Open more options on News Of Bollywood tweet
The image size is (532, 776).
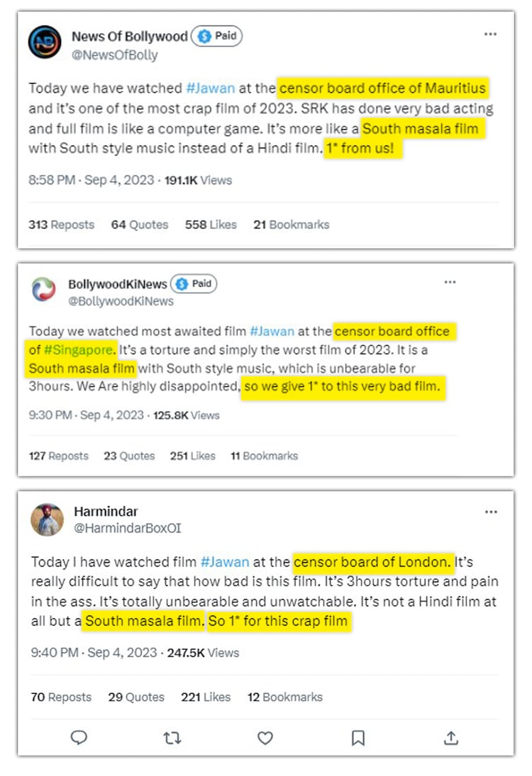[x=490, y=34]
